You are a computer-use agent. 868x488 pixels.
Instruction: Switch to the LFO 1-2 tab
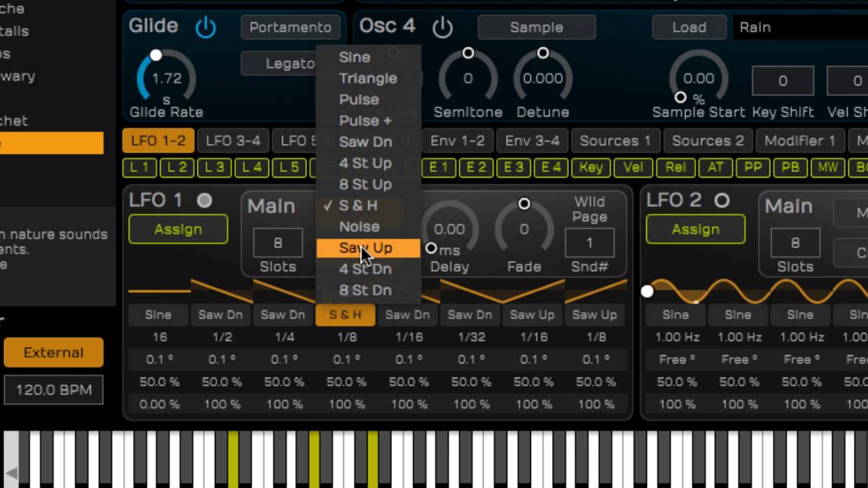tap(158, 140)
